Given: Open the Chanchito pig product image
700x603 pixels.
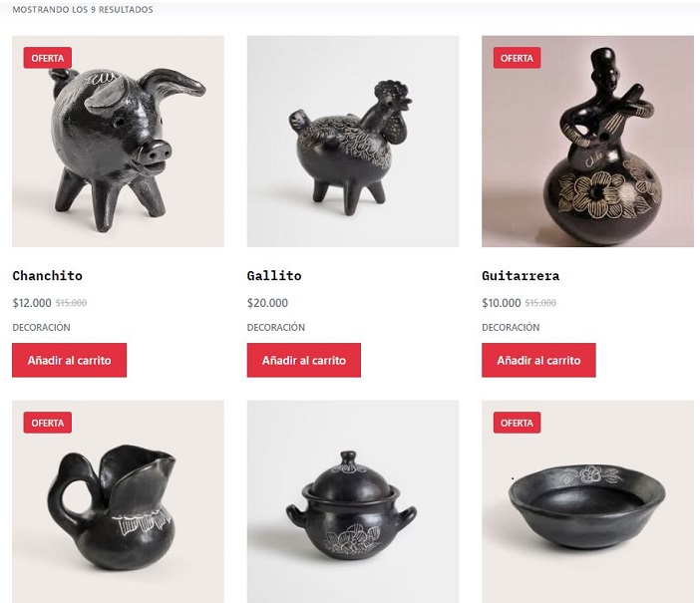Looking at the screenshot, I should (118, 142).
